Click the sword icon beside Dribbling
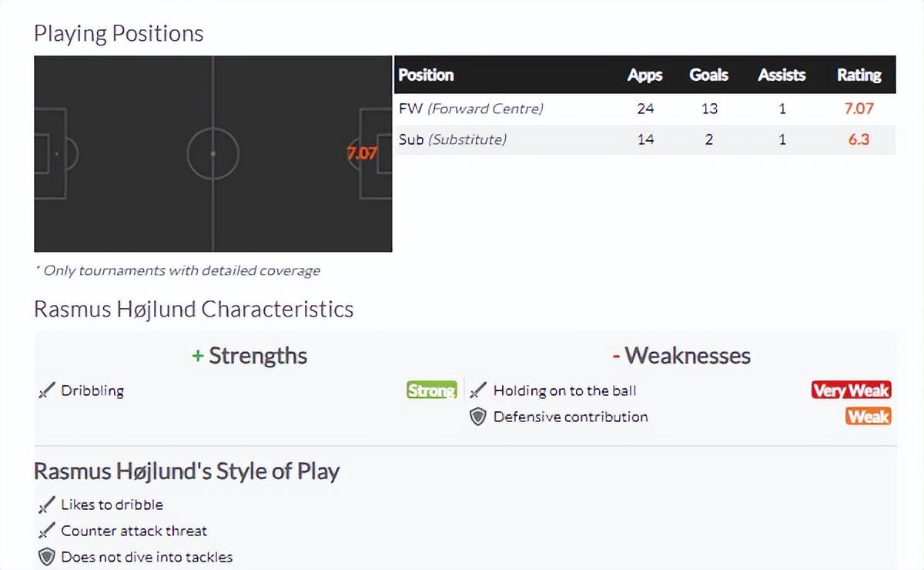The width and height of the screenshot is (924, 570). point(46,391)
